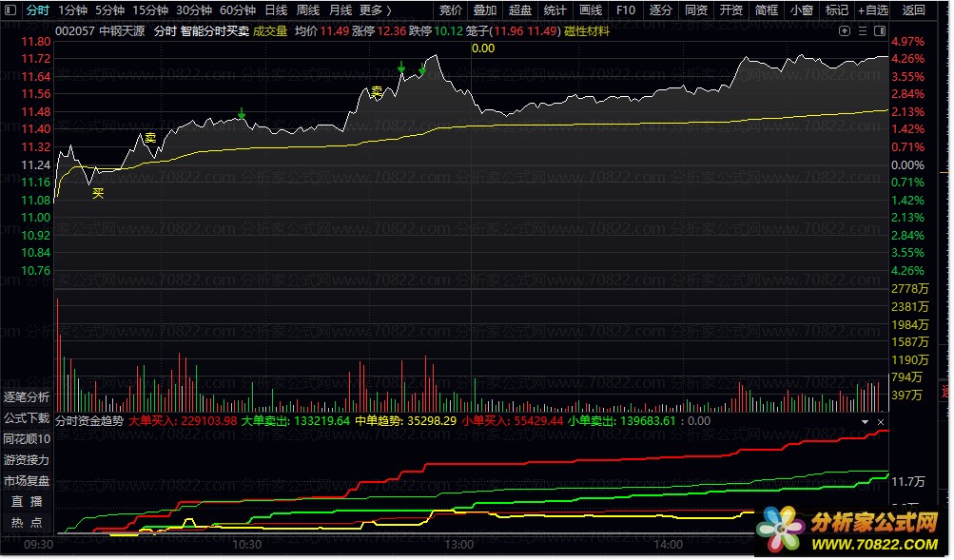This screenshot has width=954, height=560.
Task: Click the 分时资金趋势 indicator title
Action: coord(89,422)
